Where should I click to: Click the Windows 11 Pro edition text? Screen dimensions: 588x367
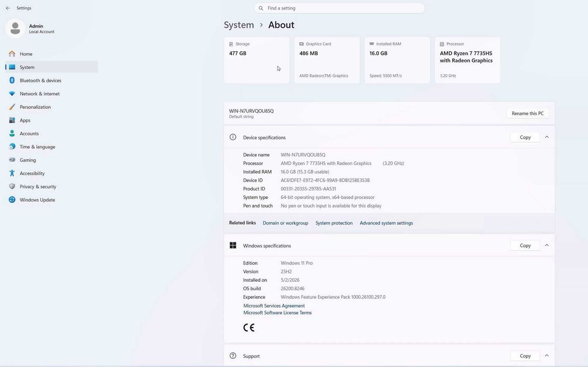point(296,263)
